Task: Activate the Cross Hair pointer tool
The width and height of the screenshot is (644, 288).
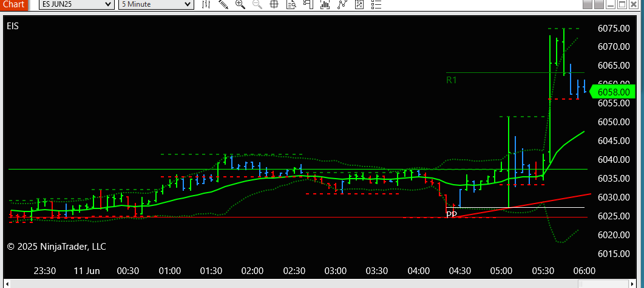Action: [274, 4]
